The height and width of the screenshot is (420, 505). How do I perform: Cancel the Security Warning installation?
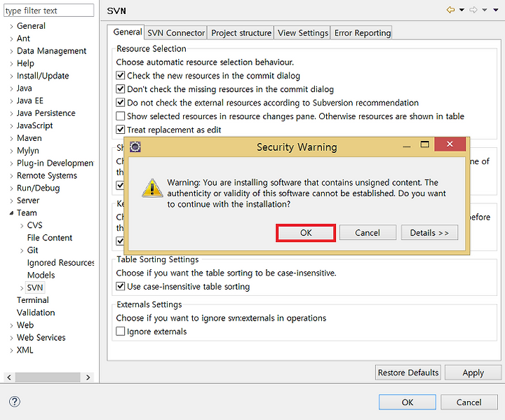[368, 233]
